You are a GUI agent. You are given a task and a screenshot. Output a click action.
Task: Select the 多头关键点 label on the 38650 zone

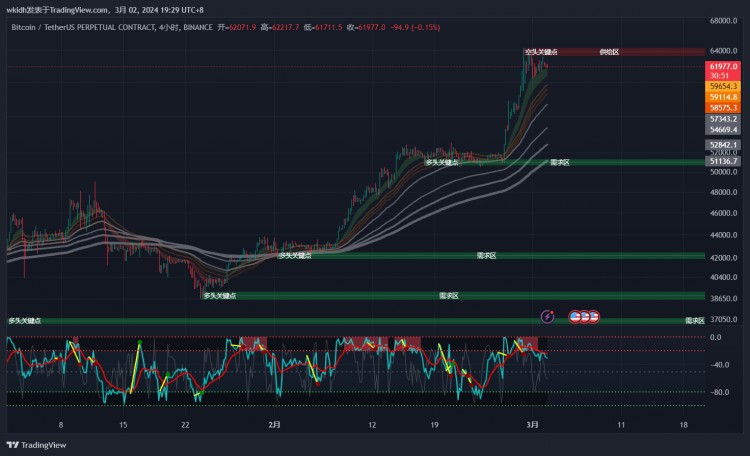coord(220,296)
